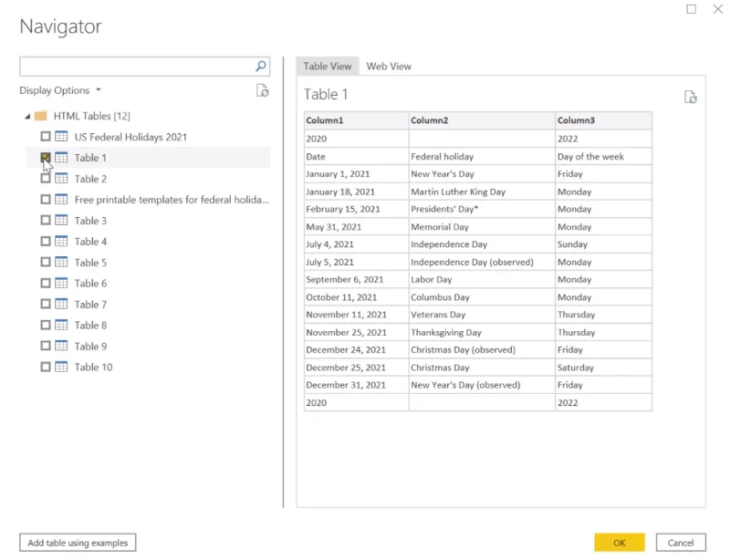Collapse the HTML Tables tree node
Screen dimensions: 730x560
pyautogui.click(x=27, y=116)
